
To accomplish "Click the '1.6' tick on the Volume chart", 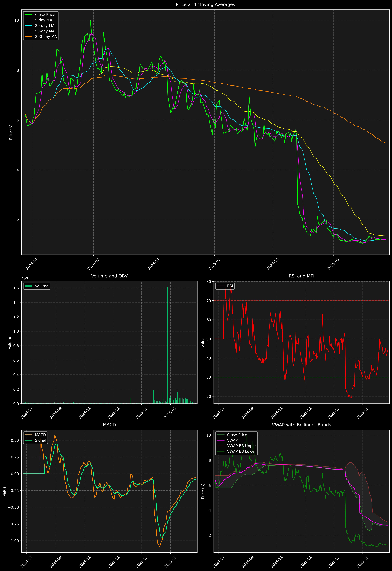I will pos(16,288).
